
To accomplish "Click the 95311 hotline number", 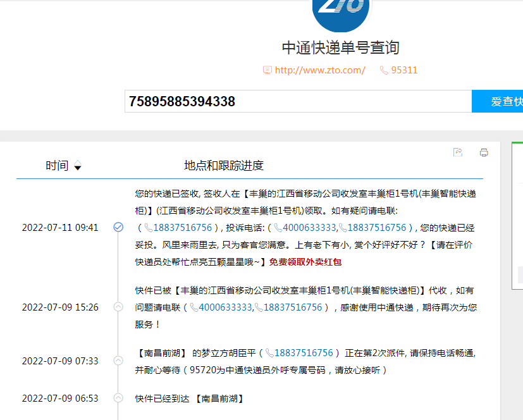I will point(404,70).
